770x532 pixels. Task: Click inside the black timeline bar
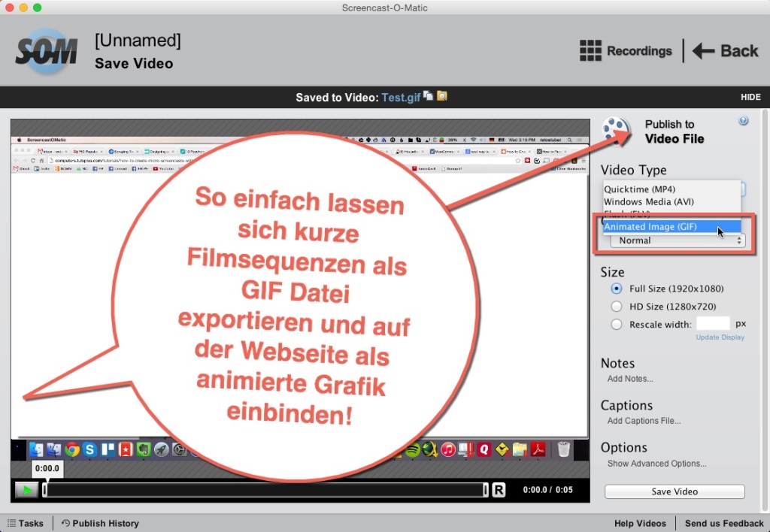click(x=265, y=490)
